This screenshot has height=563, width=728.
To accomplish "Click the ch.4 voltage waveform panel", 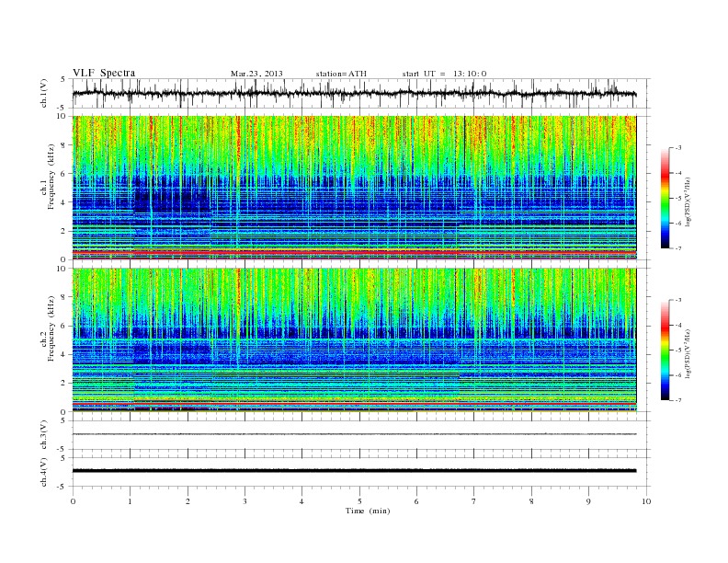I will pos(360,472).
